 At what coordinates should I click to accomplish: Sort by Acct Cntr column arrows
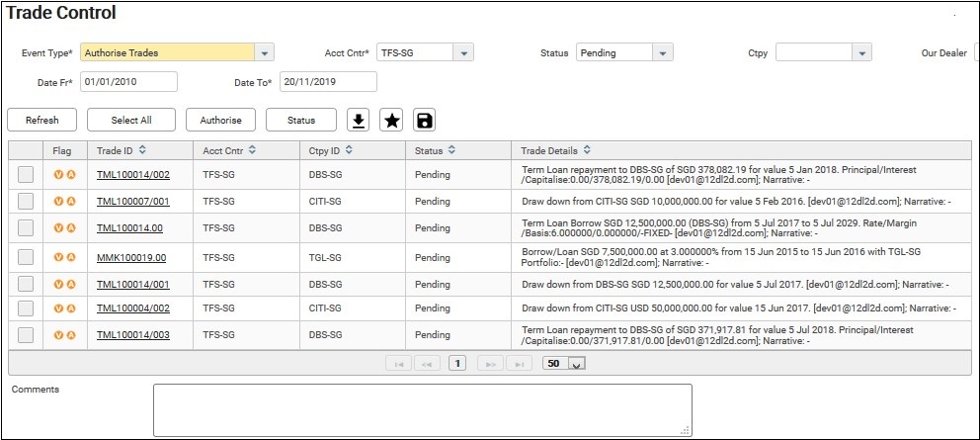click(252, 150)
